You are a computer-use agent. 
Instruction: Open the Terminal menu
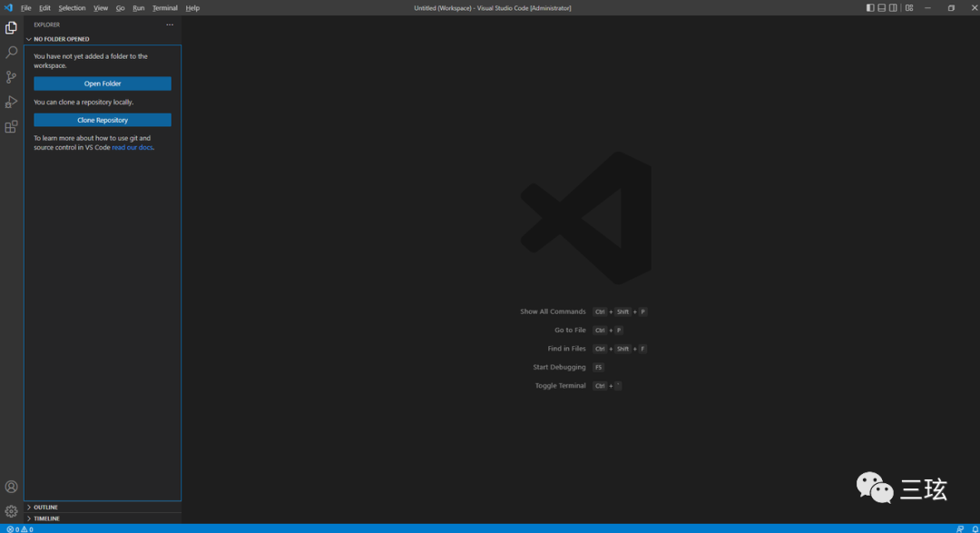pos(165,8)
